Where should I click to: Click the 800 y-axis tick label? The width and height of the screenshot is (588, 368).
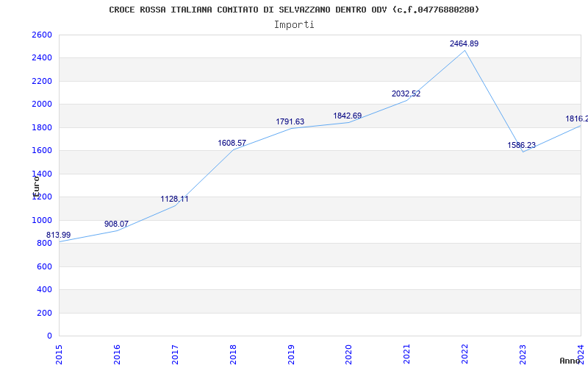pos(45,244)
